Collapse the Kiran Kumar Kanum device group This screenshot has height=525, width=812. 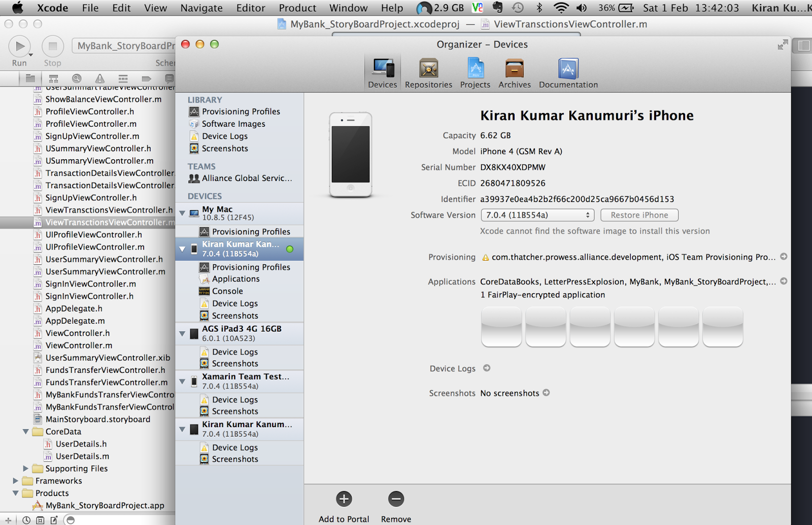[182, 429]
